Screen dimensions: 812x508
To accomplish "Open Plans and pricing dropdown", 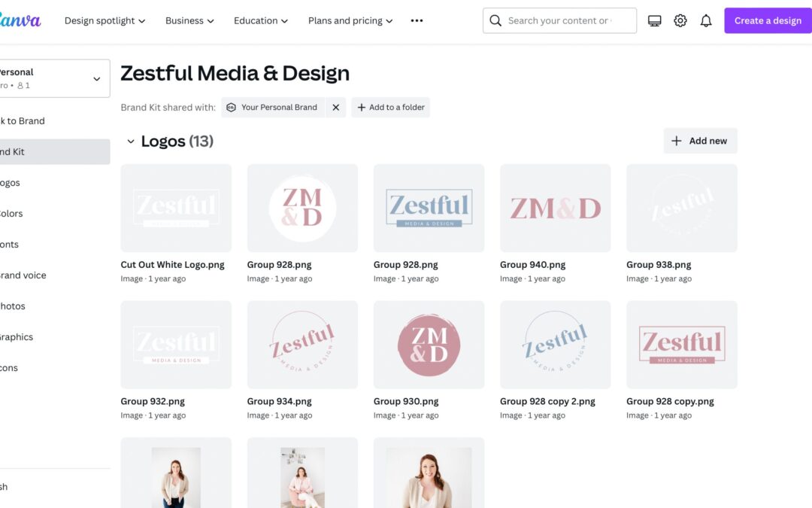I will 350,21.
